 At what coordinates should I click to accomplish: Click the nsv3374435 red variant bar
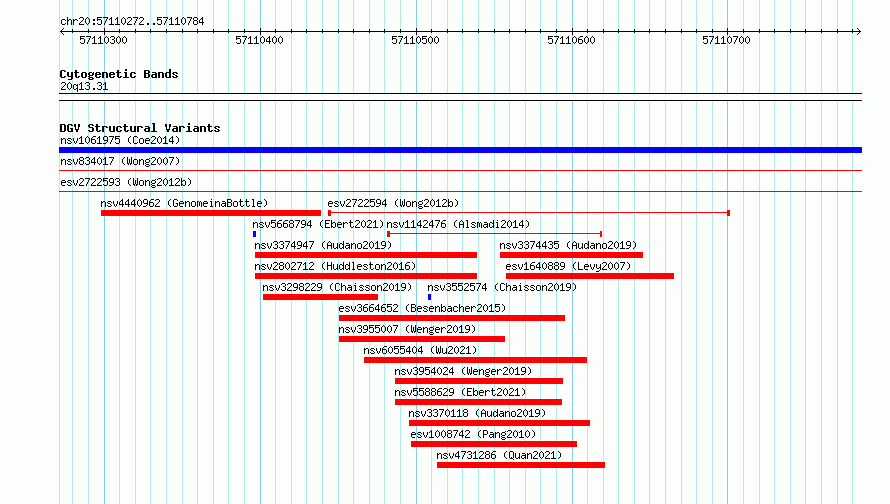pos(572,255)
